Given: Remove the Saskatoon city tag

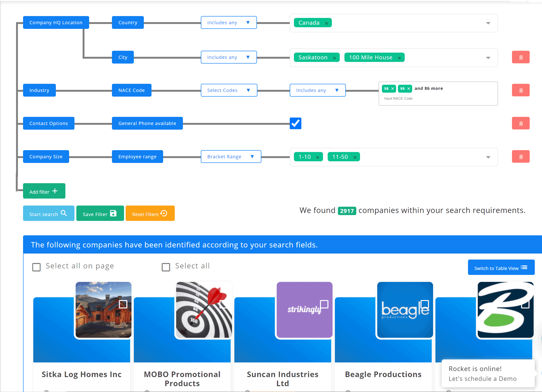Looking at the screenshot, I should point(334,58).
